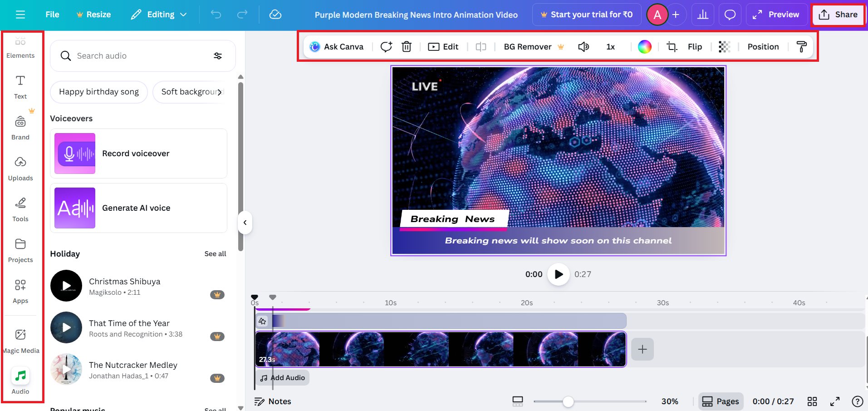Open the Projects sidebar panel

(x=20, y=251)
